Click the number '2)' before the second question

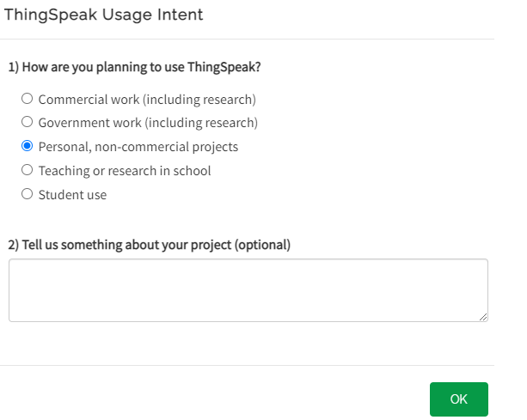click(14, 245)
